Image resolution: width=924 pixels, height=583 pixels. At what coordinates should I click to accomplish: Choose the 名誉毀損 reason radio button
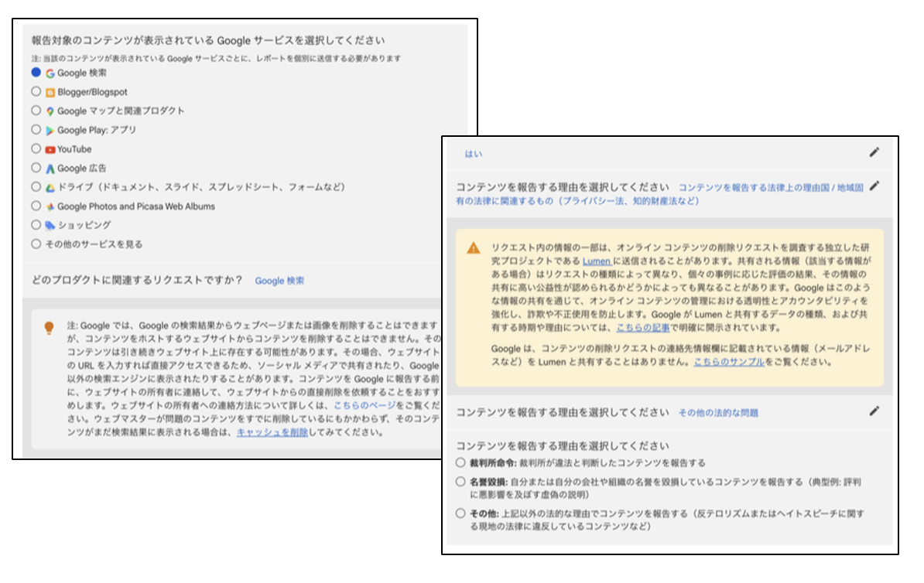(460, 482)
